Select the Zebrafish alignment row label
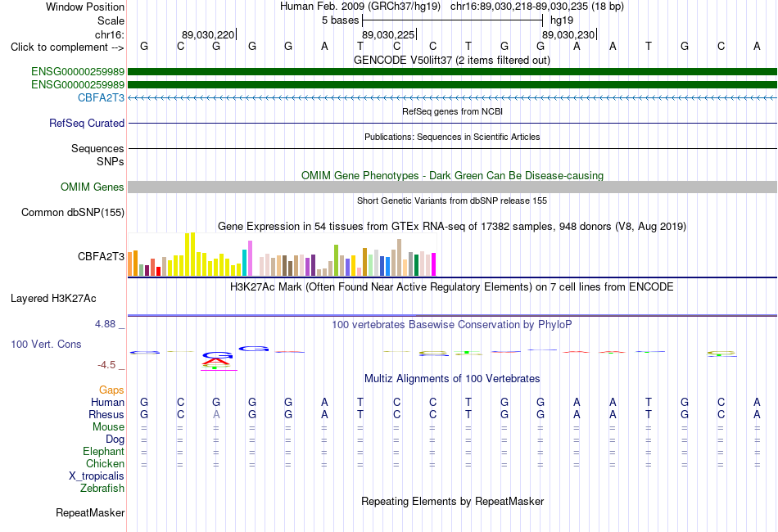Image resolution: width=778 pixels, height=532 pixels. (x=102, y=489)
